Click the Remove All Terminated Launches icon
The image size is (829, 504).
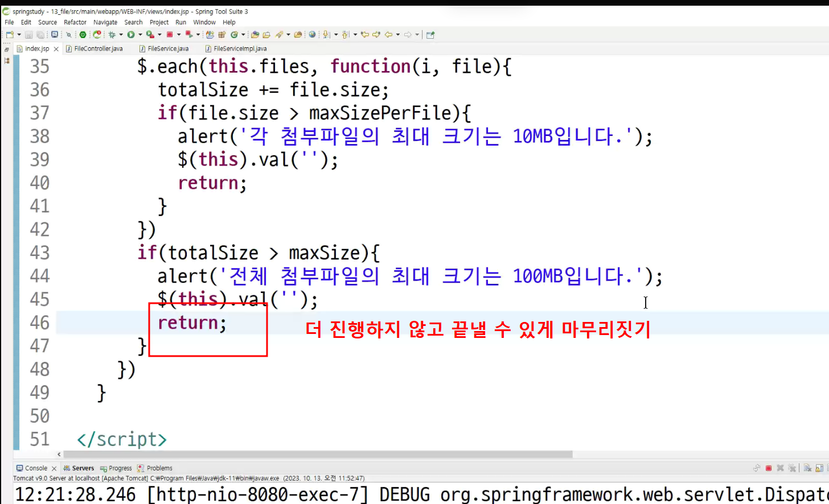pos(792,468)
